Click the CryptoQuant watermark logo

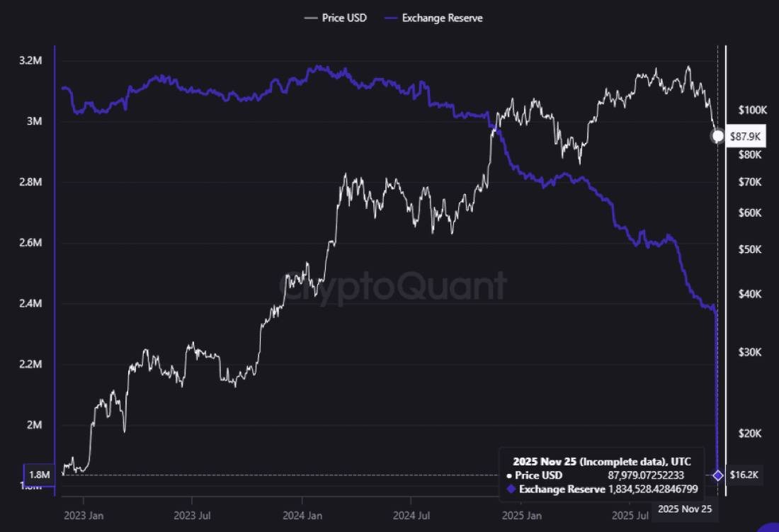(392, 287)
